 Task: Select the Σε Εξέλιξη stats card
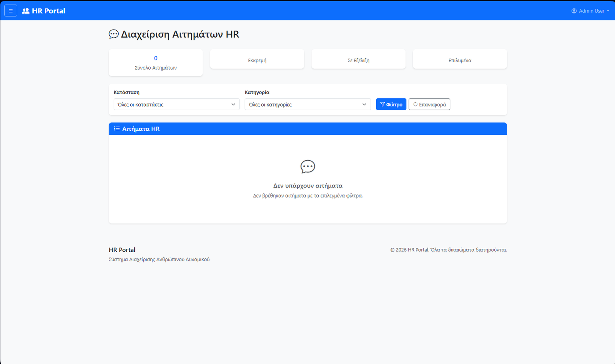[x=358, y=60]
